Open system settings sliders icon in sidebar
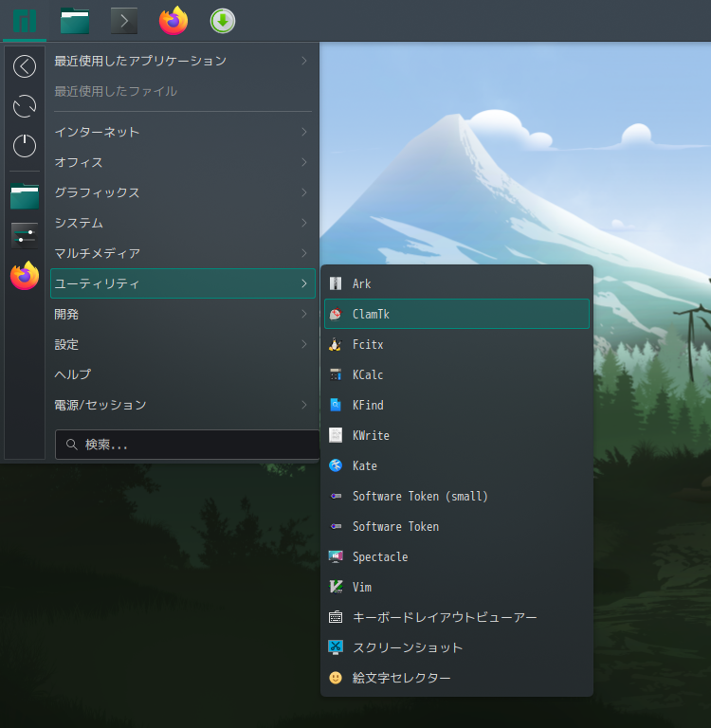Screen dimensions: 711x728 25,235
